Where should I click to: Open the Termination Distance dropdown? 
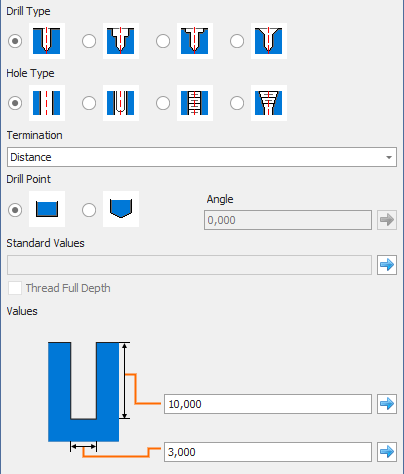point(202,157)
